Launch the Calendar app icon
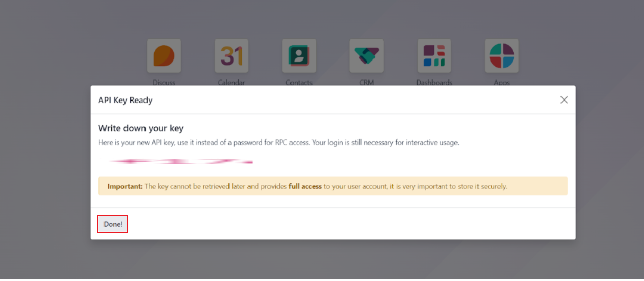Viewport: 644px width, 281px height. pyautogui.click(x=232, y=56)
